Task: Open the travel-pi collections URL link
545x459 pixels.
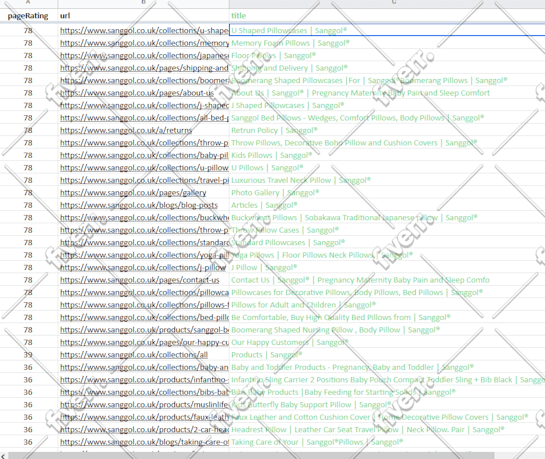Action: (x=144, y=180)
